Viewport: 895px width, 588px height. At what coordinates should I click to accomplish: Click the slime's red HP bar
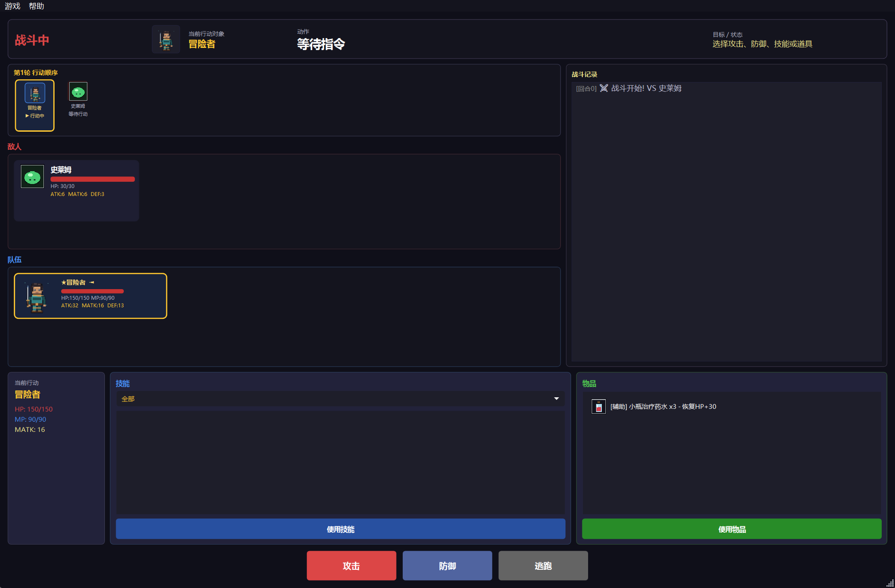[x=93, y=179]
